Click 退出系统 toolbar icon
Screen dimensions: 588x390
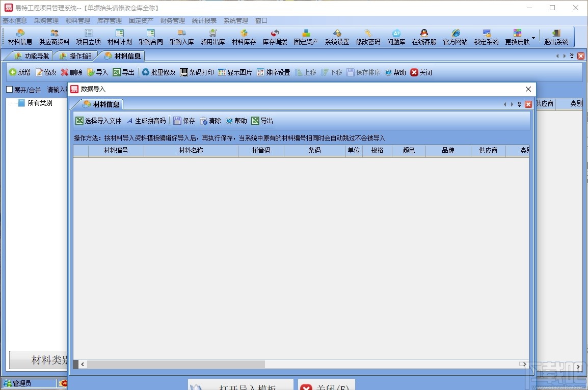pyautogui.click(x=556, y=37)
